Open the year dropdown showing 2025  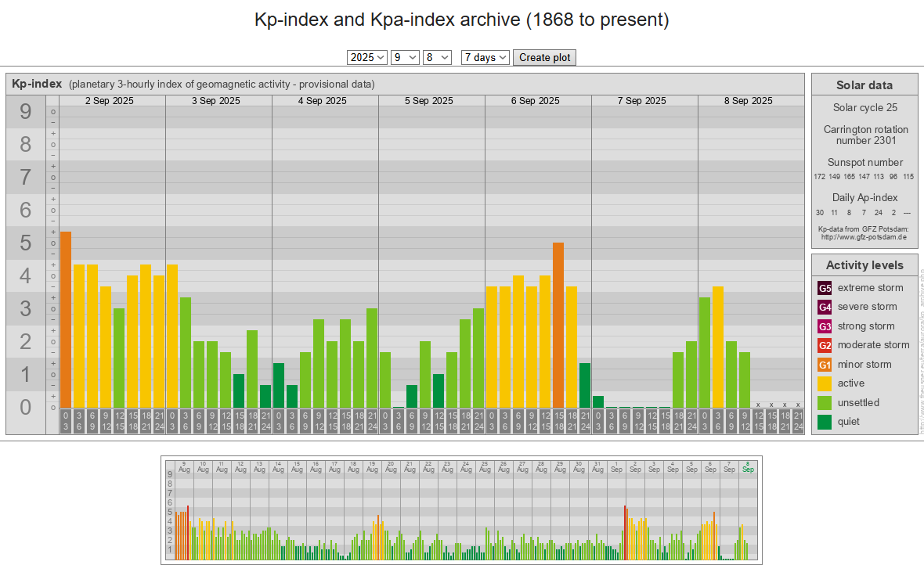pos(367,57)
